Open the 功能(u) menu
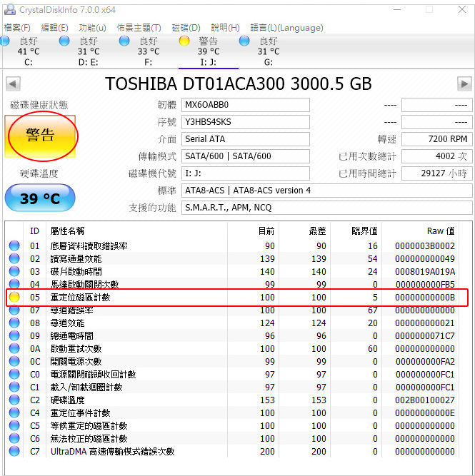The height and width of the screenshot is (476, 475). click(x=92, y=28)
